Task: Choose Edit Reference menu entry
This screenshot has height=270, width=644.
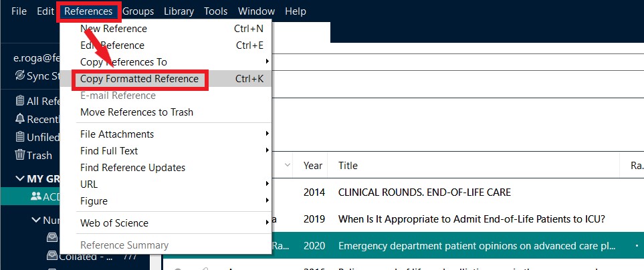Action: [166, 45]
